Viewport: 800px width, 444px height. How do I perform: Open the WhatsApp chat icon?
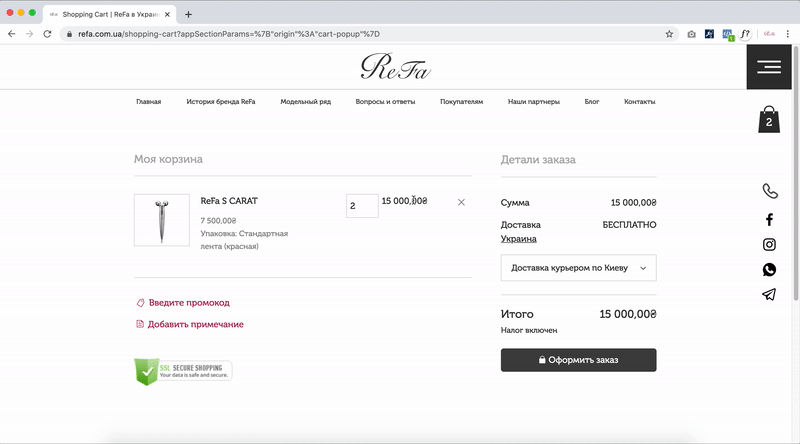[x=769, y=269]
